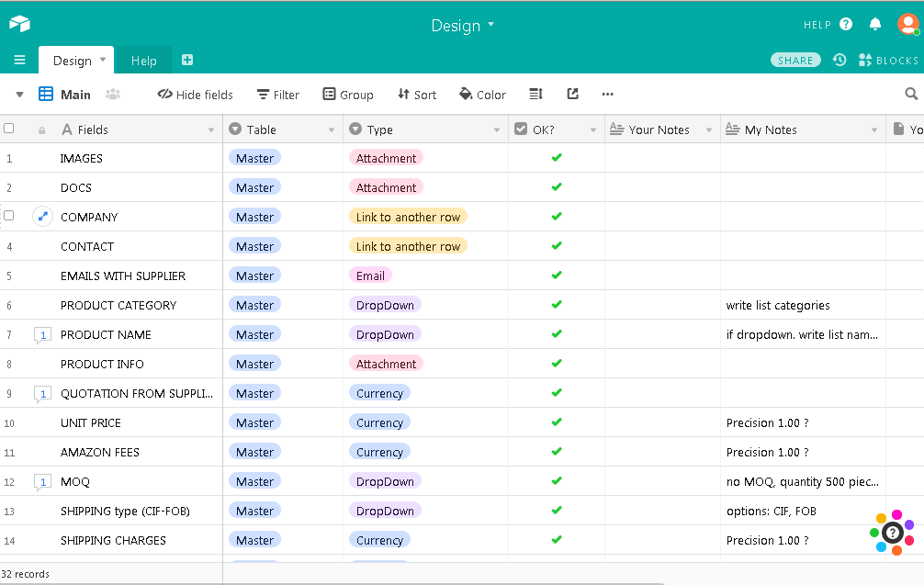View base revision history
The width and height of the screenshot is (924, 585).
coord(838,60)
